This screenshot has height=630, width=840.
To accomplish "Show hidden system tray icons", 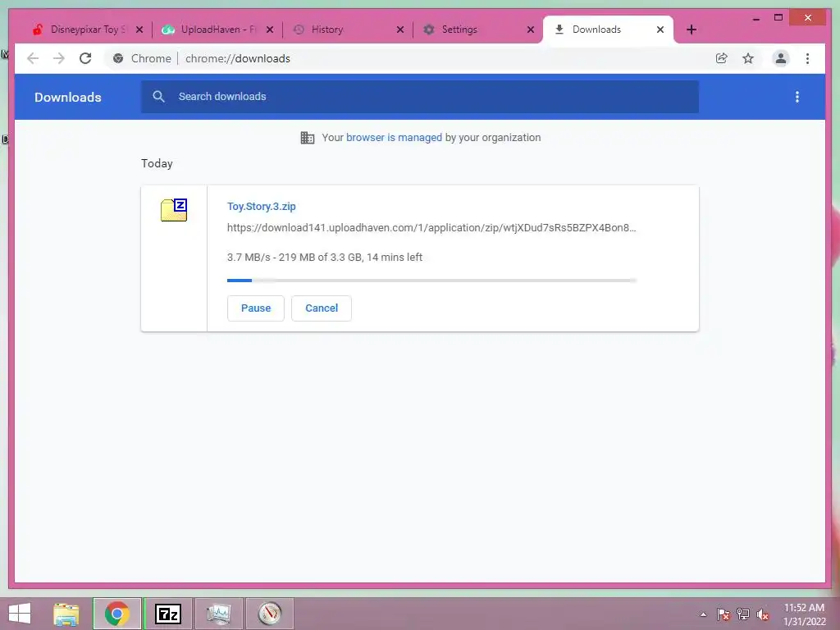I will (x=703, y=614).
